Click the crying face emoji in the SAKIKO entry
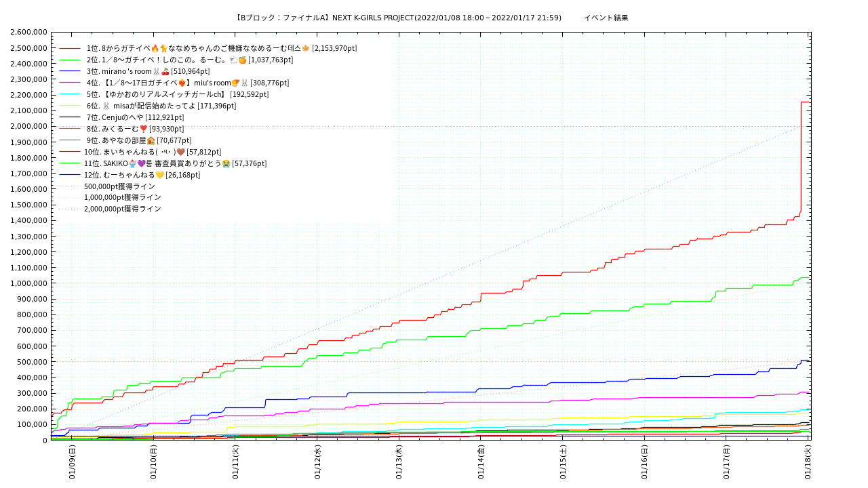 pyautogui.click(x=226, y=163)
